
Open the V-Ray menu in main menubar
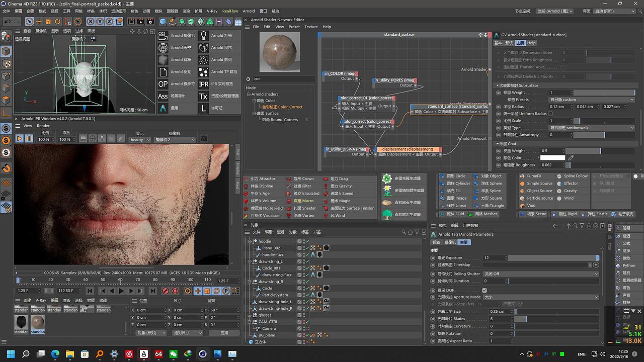212,11
